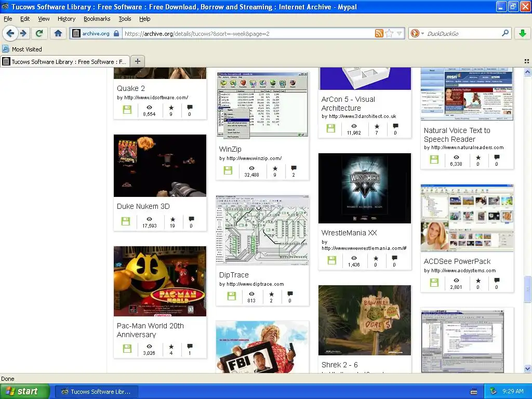Click the Duke Nukem 3D floppy disk icon

coord(126,221)
